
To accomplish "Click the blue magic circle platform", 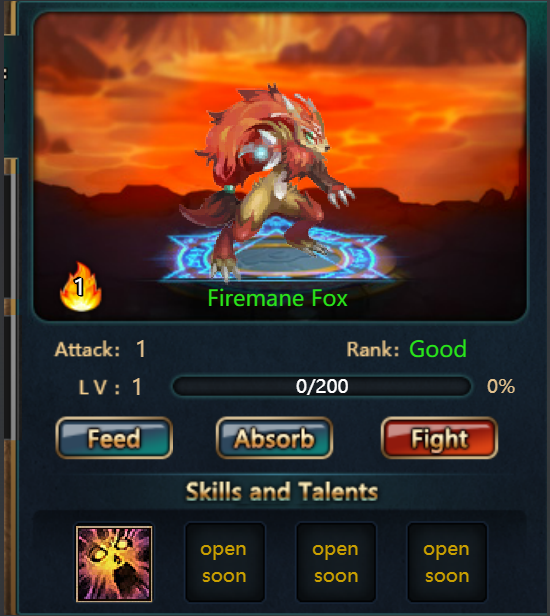I will click(275, 253).
